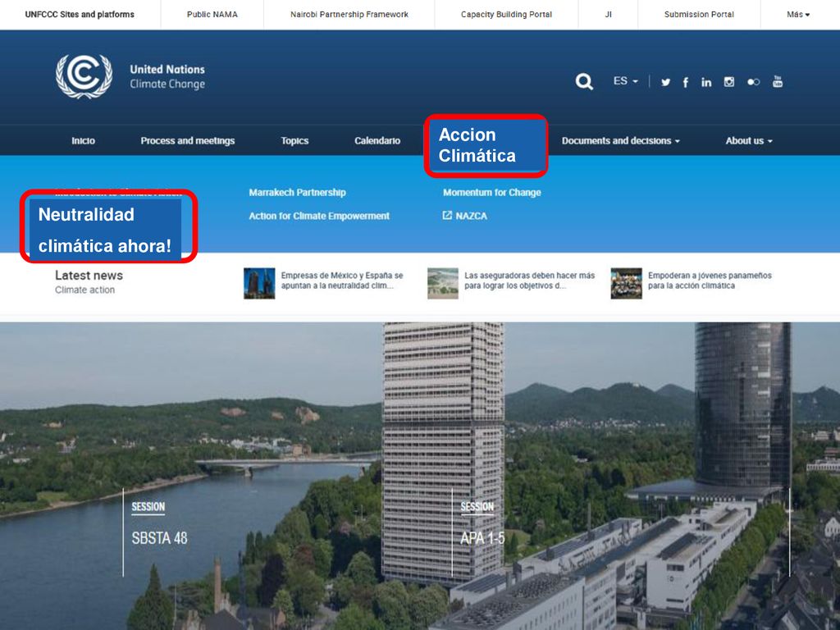This screenshot has width=840, height=630.
Task: Click the Latest news heading
Action: tap(89, 276)
